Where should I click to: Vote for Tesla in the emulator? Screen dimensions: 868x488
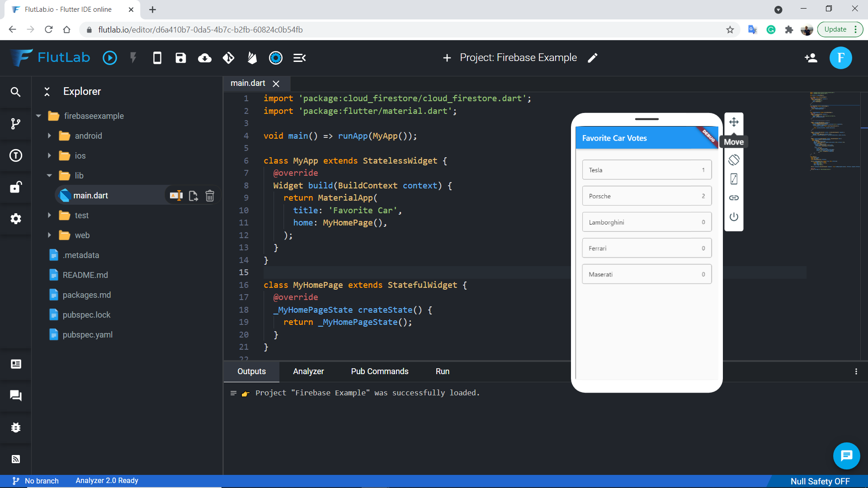coord(646,170)
